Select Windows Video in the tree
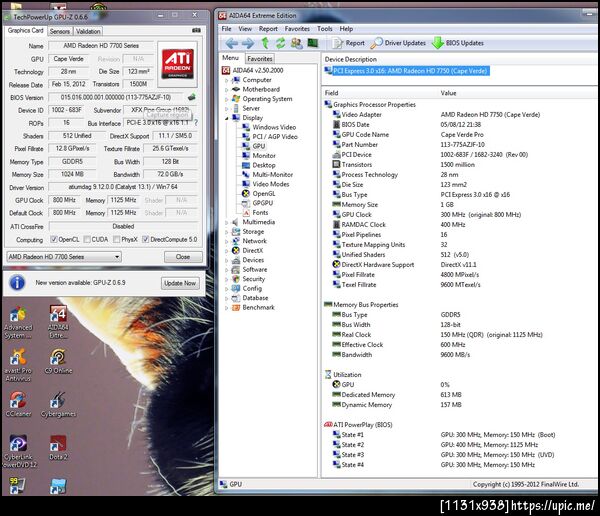 269,127
